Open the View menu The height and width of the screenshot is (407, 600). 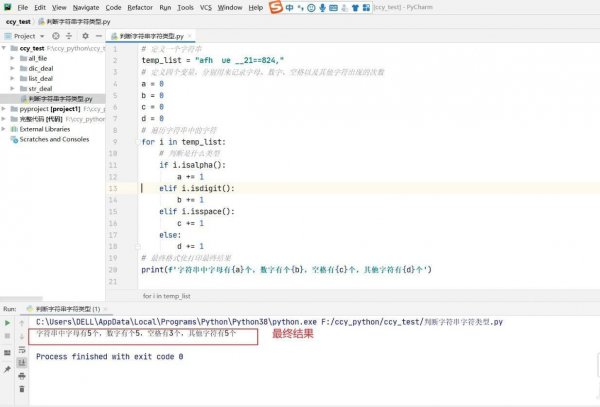pos(59,7)
